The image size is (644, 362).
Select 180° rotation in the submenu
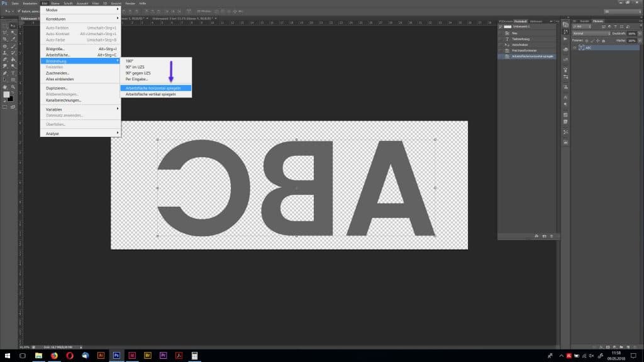click(156, 61)
